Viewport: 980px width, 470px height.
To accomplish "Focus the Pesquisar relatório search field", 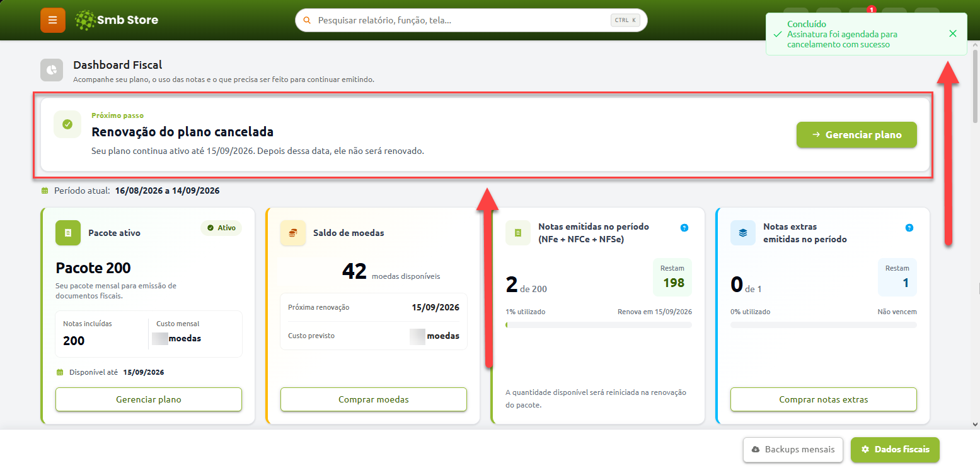I will [x=471, y=20].
